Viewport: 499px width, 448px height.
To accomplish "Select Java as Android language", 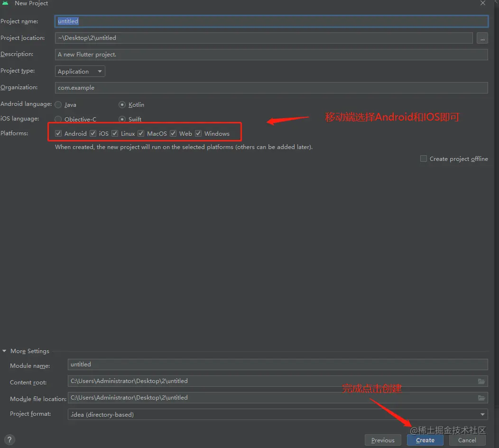I will click(58, 105).
